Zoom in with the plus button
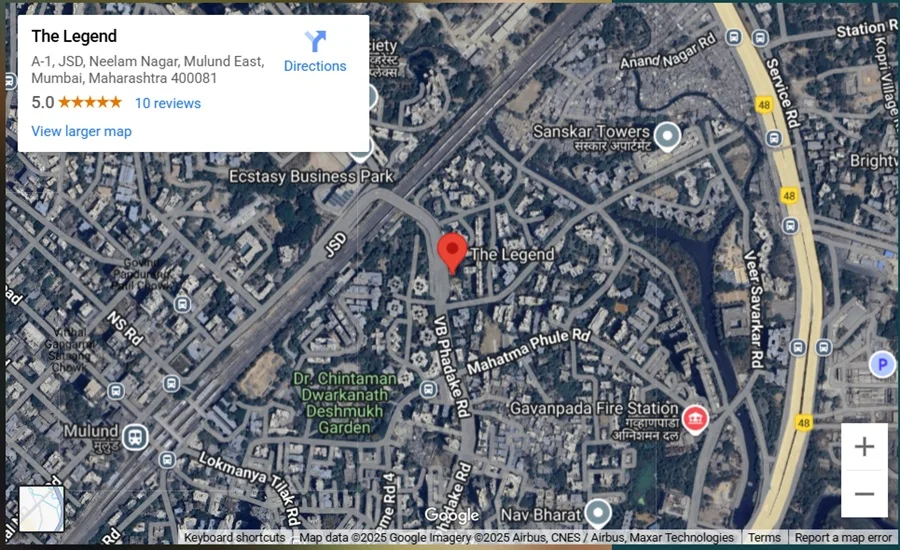 [x=864, y=447]
